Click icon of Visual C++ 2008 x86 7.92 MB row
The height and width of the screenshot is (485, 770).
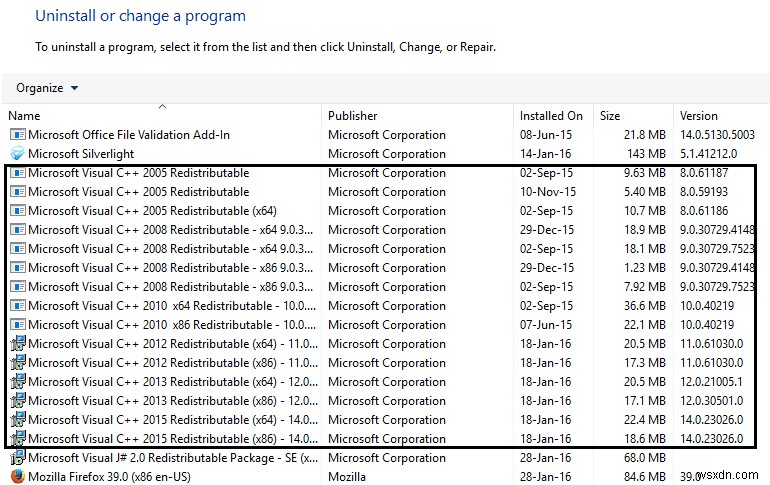tap(18, 287)
